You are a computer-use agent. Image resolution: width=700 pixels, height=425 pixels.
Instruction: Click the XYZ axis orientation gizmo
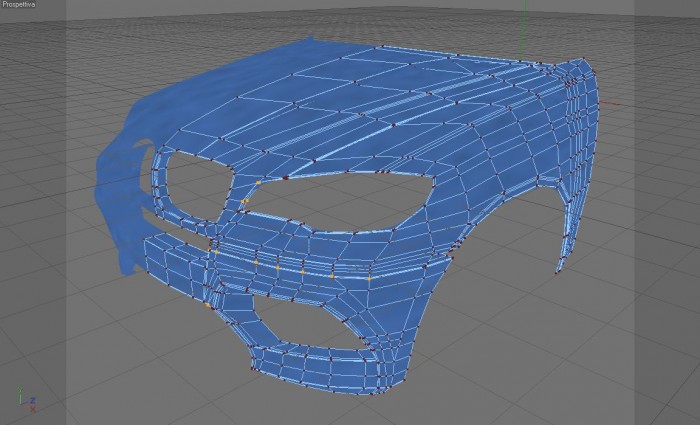(27, 399)
